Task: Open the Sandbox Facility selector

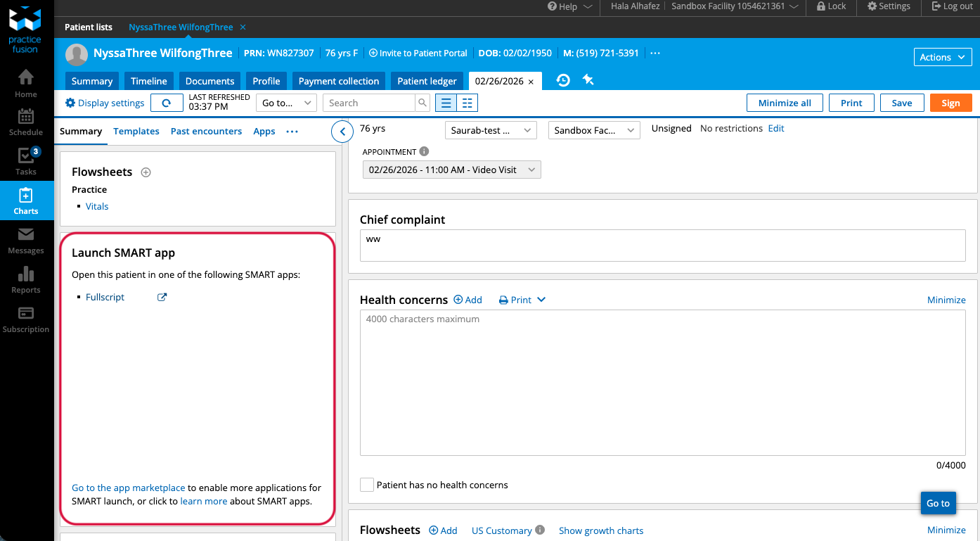Action: tap(593, 130)
